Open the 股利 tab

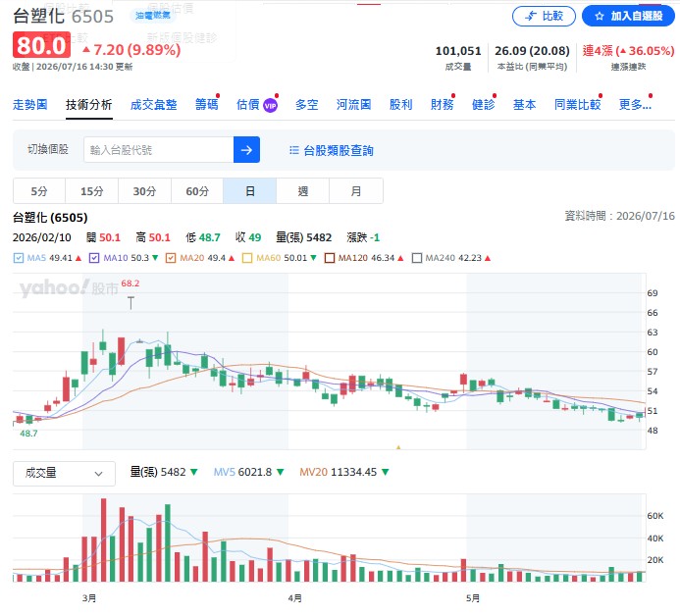point(400,105)
